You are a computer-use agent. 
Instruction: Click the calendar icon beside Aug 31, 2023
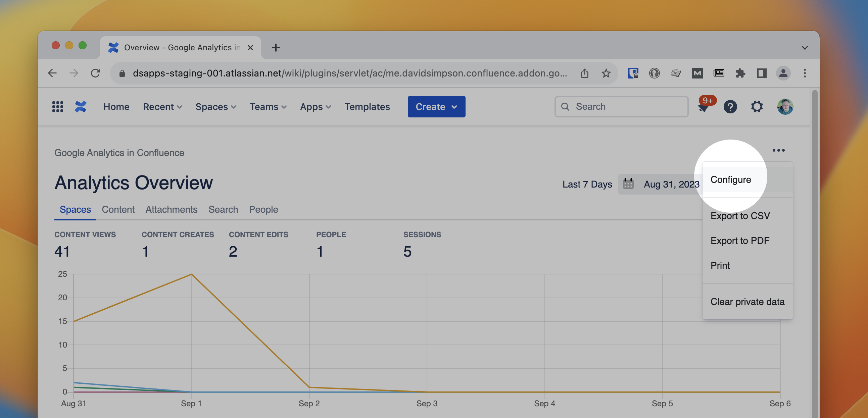pyautogui.click(x=628, y=184)
